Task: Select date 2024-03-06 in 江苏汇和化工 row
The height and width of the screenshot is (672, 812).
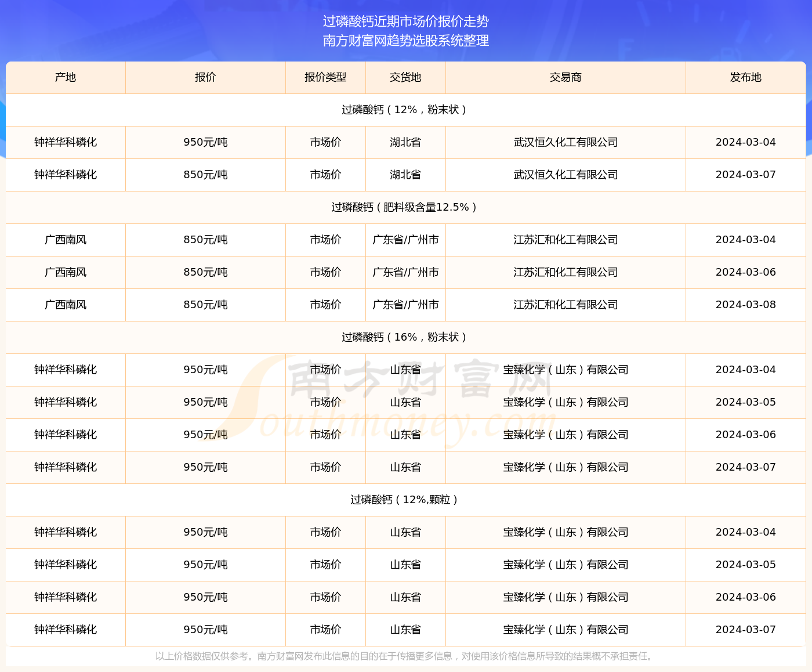Action: click(746, 272)
